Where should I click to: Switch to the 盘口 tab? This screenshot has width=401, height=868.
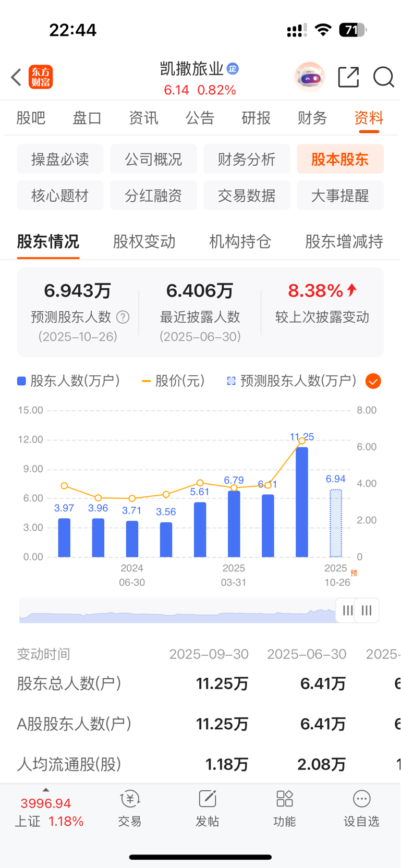pyautogui.click(x=87, y=118)
